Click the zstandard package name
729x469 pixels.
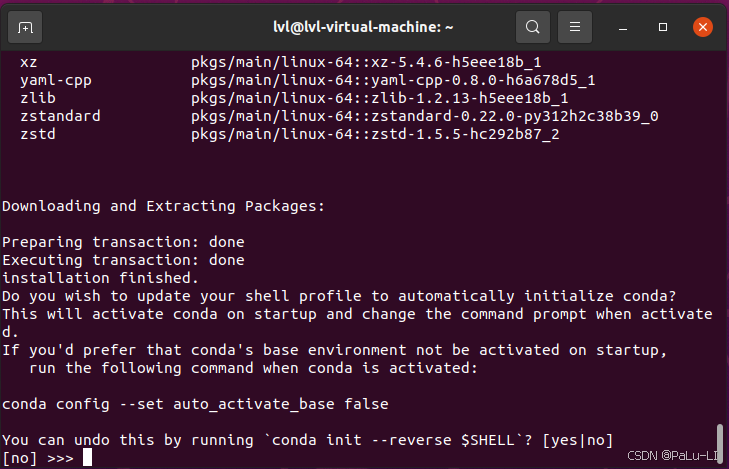tap(60, 116)
